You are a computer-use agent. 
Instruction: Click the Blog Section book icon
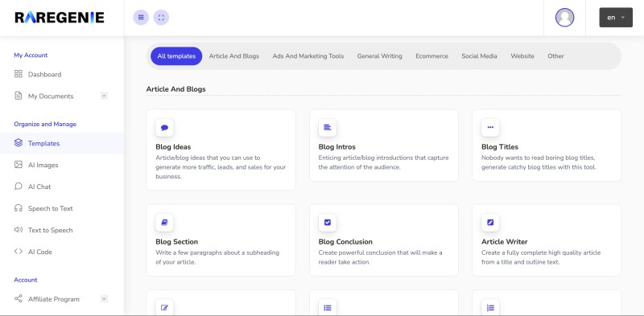coord(165,223)
